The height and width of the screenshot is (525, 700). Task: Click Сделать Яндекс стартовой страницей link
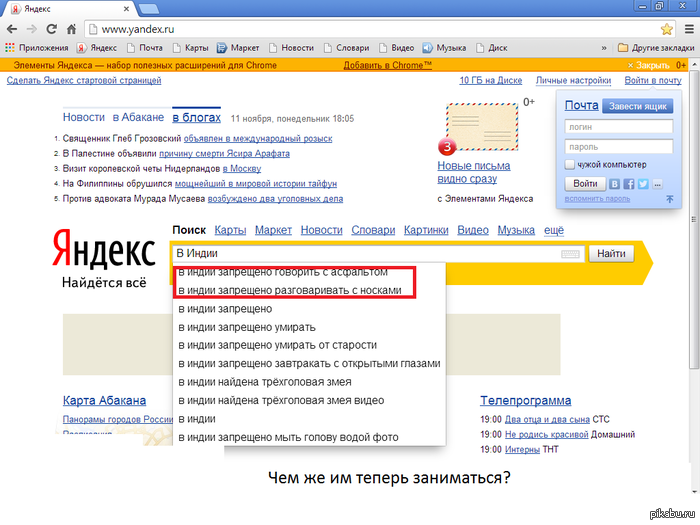pyautogui.click(x=84, y=80)
